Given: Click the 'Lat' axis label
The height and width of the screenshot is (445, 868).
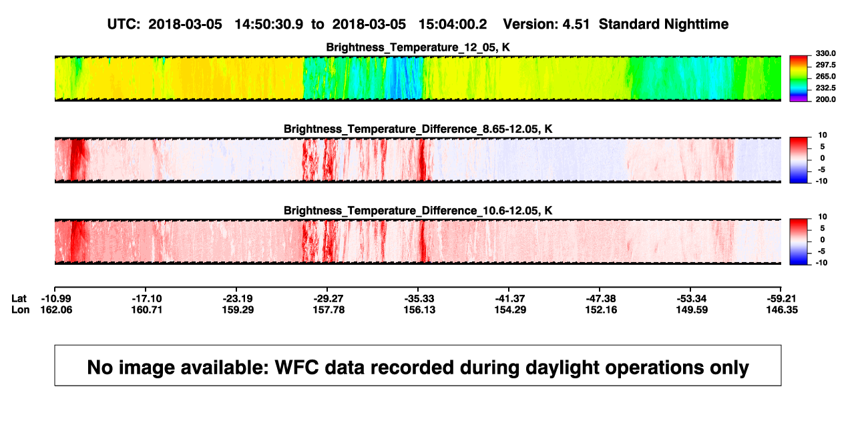Looking at the screenshot, I should (x=19, y=298).
